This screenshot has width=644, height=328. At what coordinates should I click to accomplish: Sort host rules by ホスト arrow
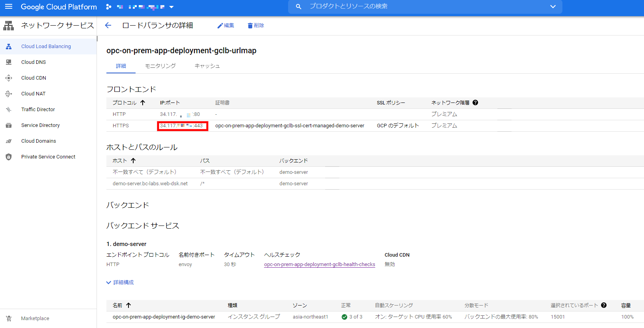[x=133, y=160]
